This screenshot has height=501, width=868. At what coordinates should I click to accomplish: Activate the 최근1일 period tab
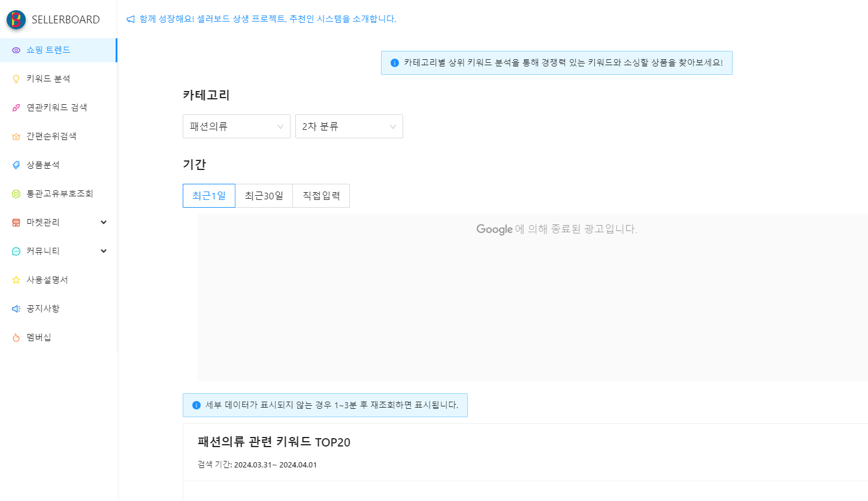point(208,195)
